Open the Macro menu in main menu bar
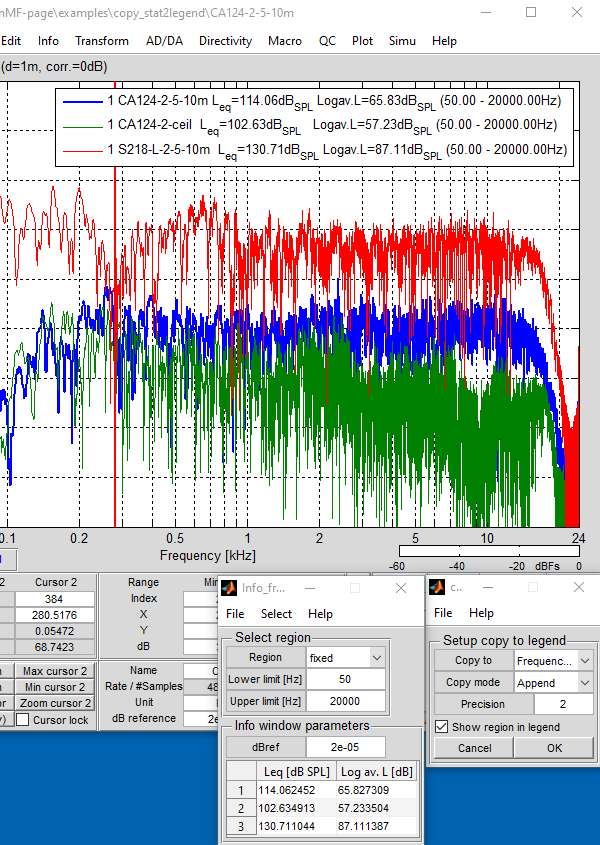Viewport: 600px width, 845px height. pos(285,41)
